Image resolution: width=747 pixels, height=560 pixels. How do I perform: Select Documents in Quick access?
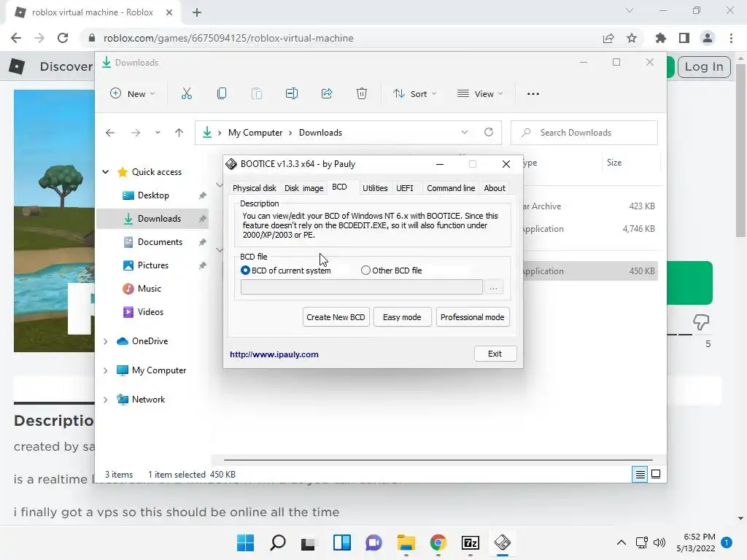152,242
